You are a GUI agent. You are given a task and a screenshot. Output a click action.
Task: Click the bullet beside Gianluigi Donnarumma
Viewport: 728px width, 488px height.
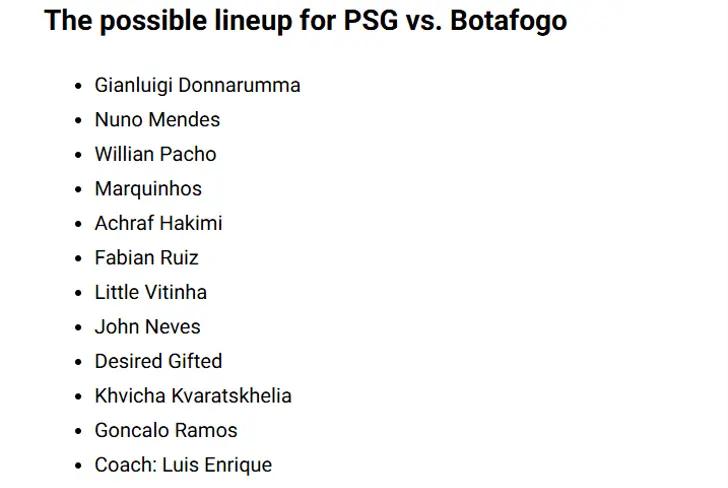click(x=78, y=86)
